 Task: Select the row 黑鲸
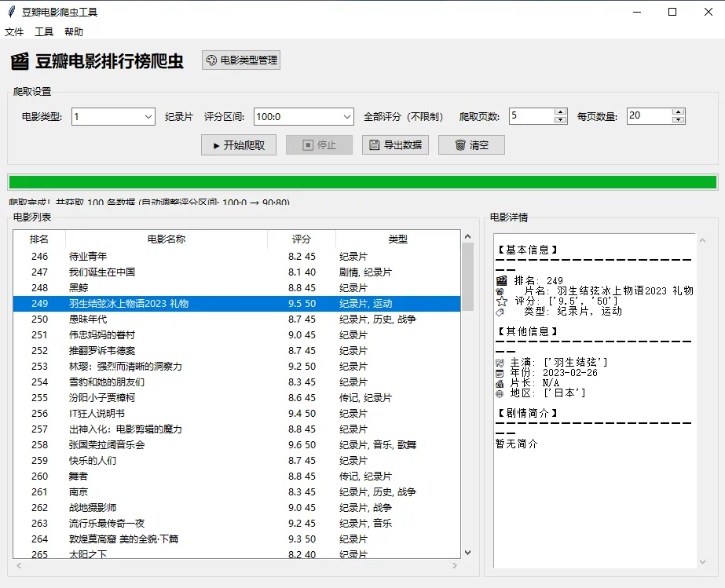tap(236, 288)
